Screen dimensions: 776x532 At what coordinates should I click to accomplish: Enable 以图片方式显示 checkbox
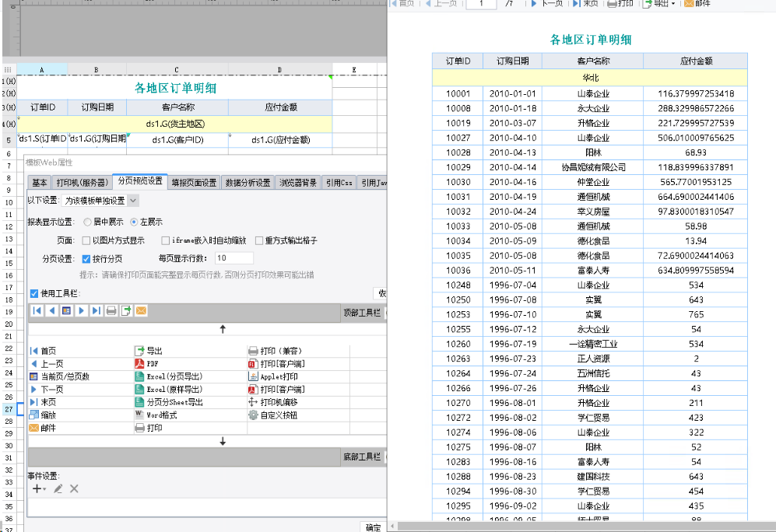[x=86, y=240]
